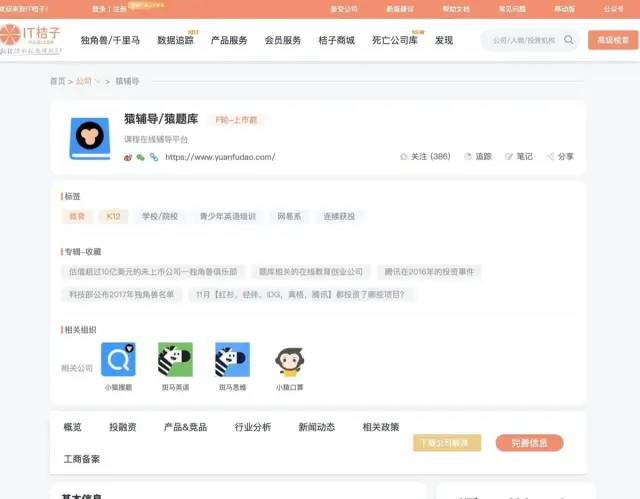This screenshot has width=640, height=499.
Task: Open related company 小猿口算 icon
Action: [x=289, y=361]
